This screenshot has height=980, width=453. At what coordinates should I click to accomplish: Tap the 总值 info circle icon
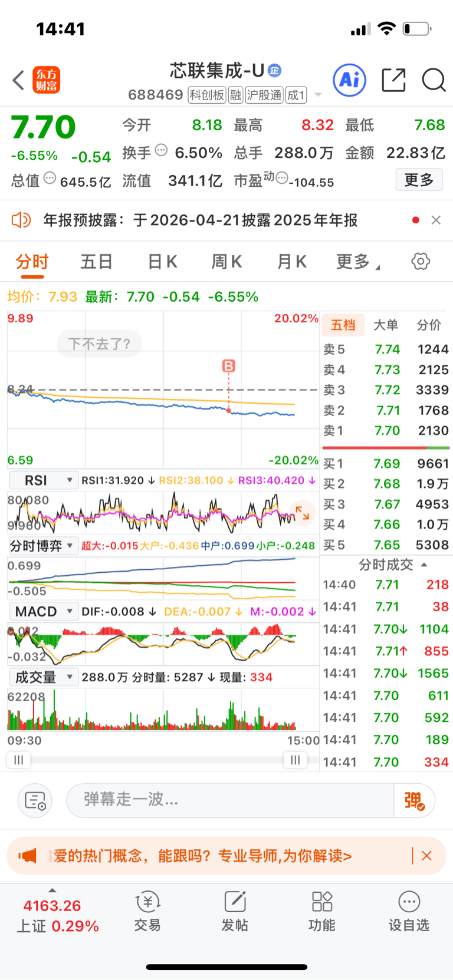coord(50,178)
